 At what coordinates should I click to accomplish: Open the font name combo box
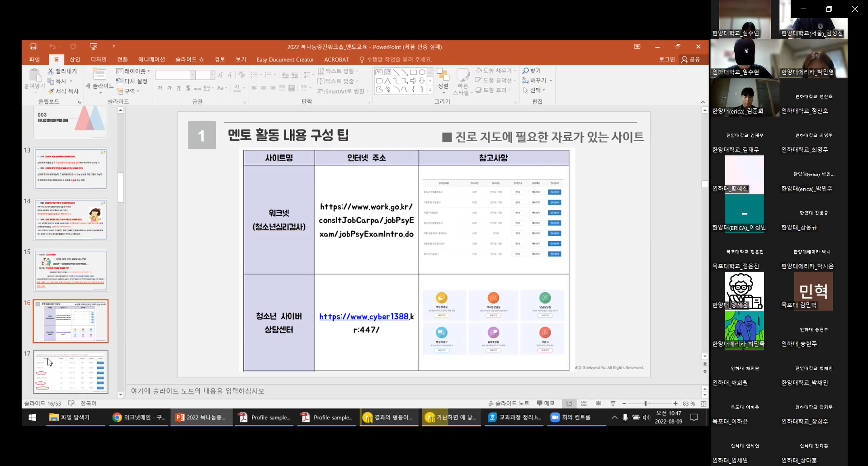click(x=175, y=75)
